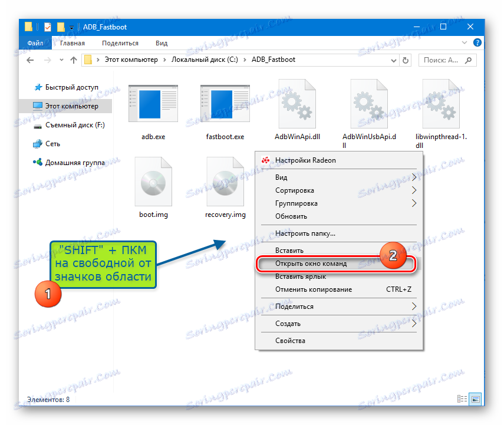The height and width of the screenshot is (425, 504).
Task: Expand the Поделиться submenu in context menu
Action: point(414,307)
